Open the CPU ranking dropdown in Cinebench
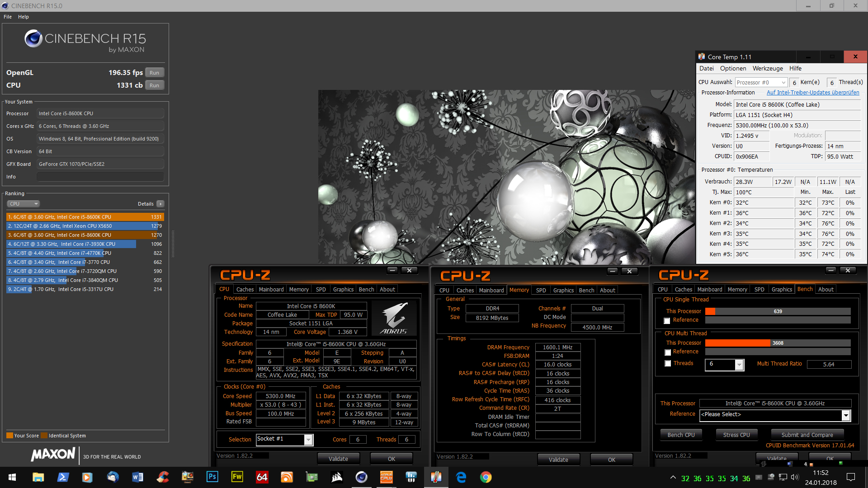Image resolution: width=868 pixels, height=488 pixels. click(x=23, y=204)
